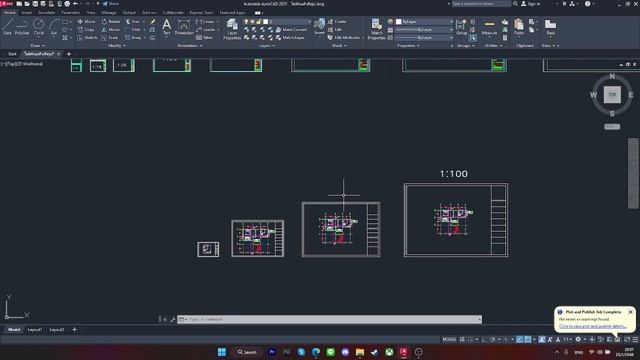Switch to the Start file tab
This screenshot has height=360, width=640.
(12, 54)
